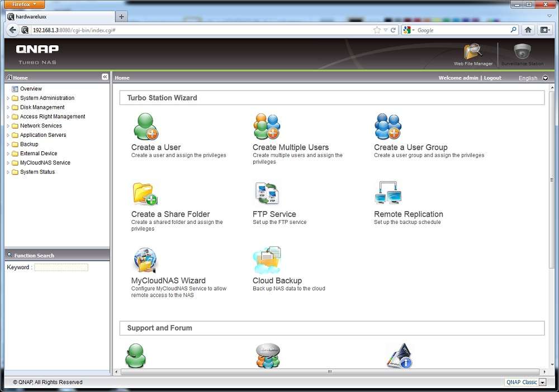This screenshot has height=392, width=559.
Task: Click the Function Search header
Action: tap(57, 255)
